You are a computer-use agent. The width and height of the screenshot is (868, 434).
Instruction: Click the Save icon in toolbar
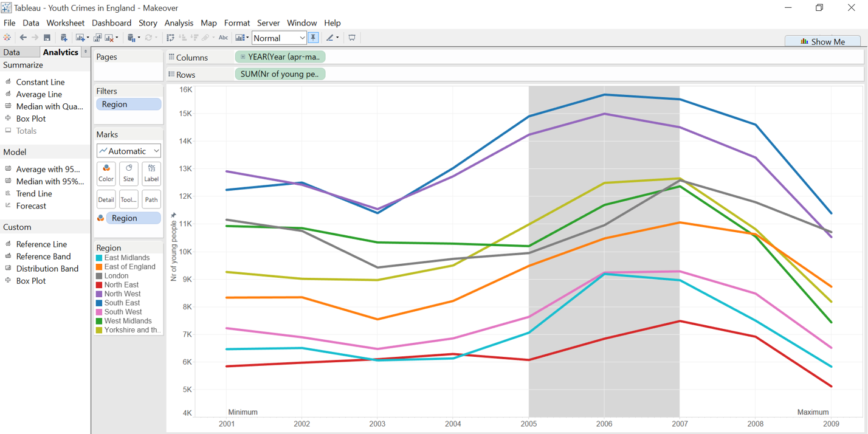tap(47, 38)
